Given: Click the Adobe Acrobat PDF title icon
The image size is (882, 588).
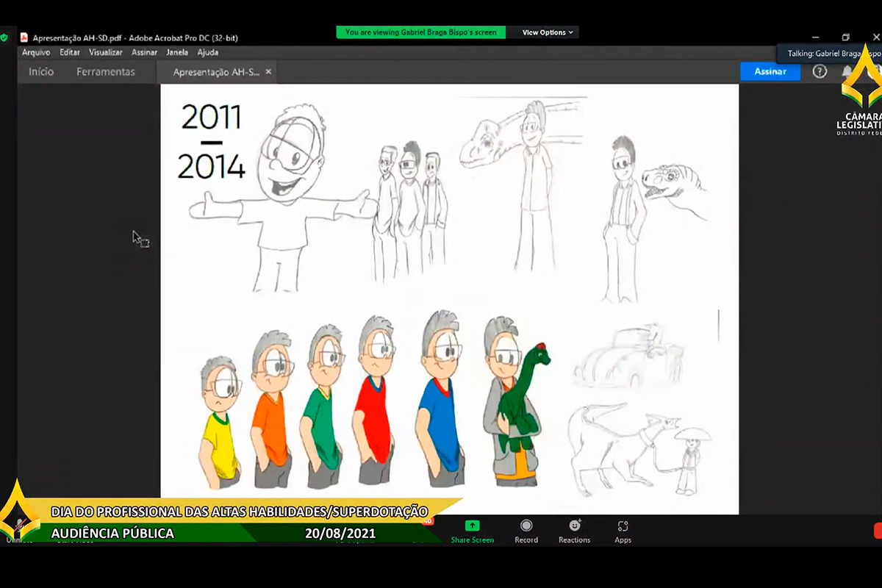Looking at the screenshot, I should point(24,37).
